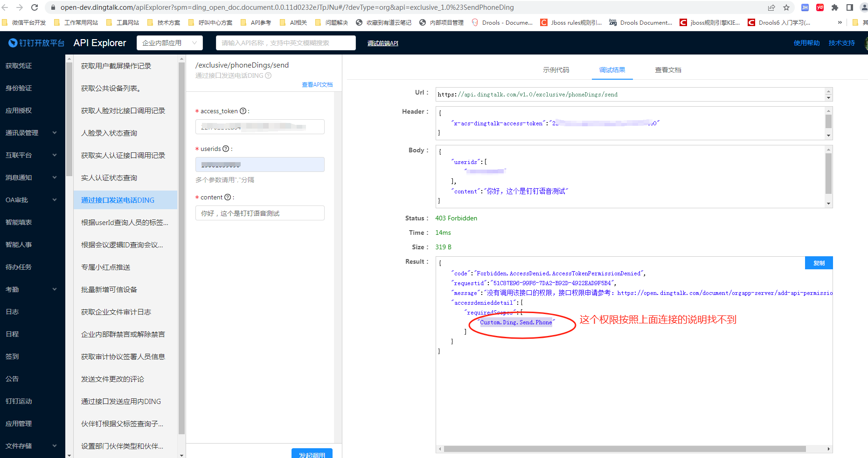868x458 pixels.
Task: Switch to the 查看文档 tab
Action: click(668, 70)
